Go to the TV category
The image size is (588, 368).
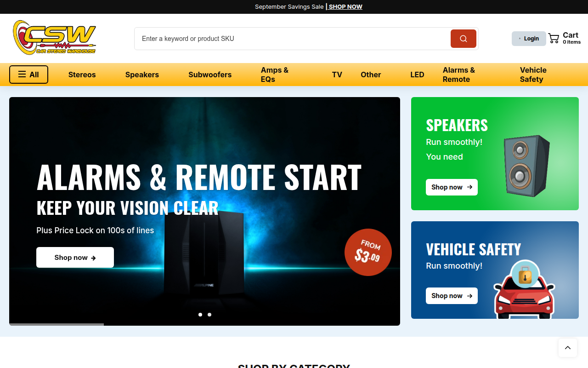click(x=337, y=75)
